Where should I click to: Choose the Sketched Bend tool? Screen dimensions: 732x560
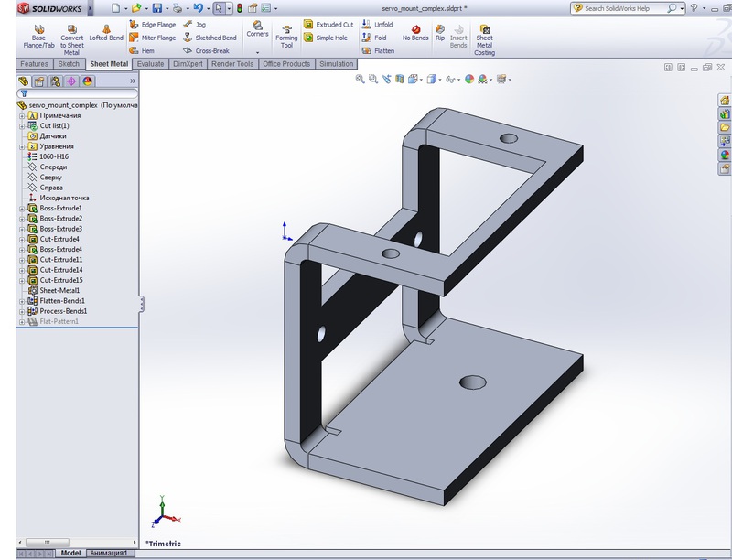point(210,38)
